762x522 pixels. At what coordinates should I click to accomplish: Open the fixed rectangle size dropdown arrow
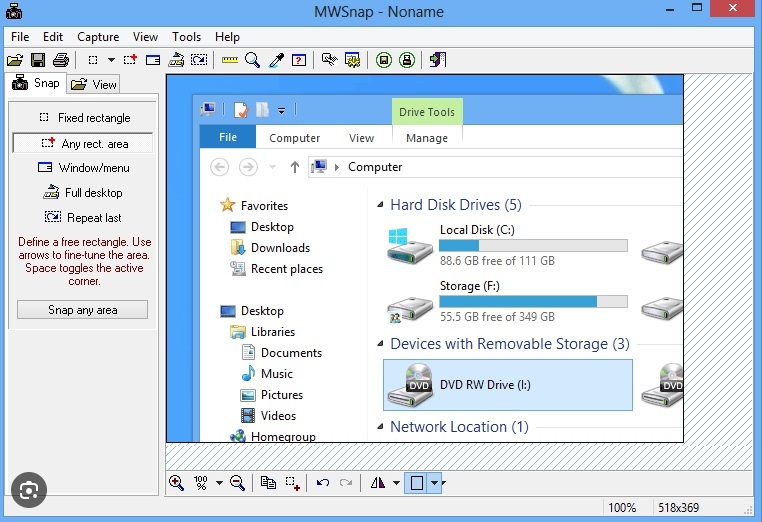click(111, 60)
